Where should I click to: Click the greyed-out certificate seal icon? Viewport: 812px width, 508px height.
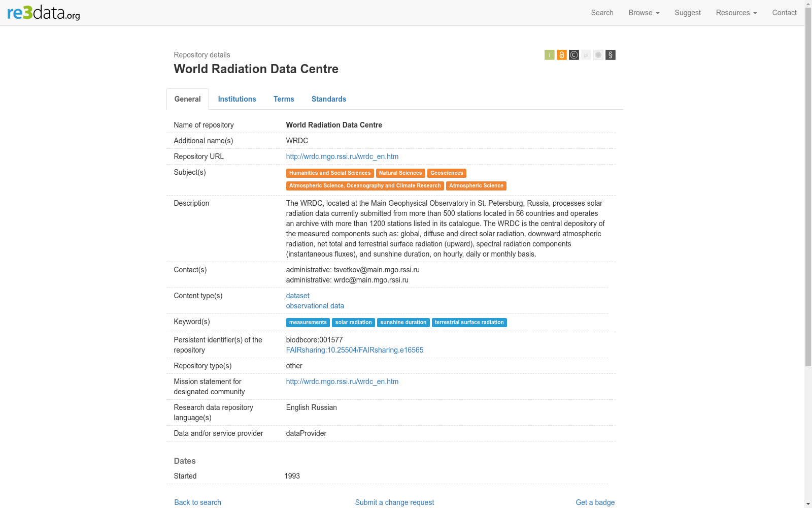pos(598,55)
